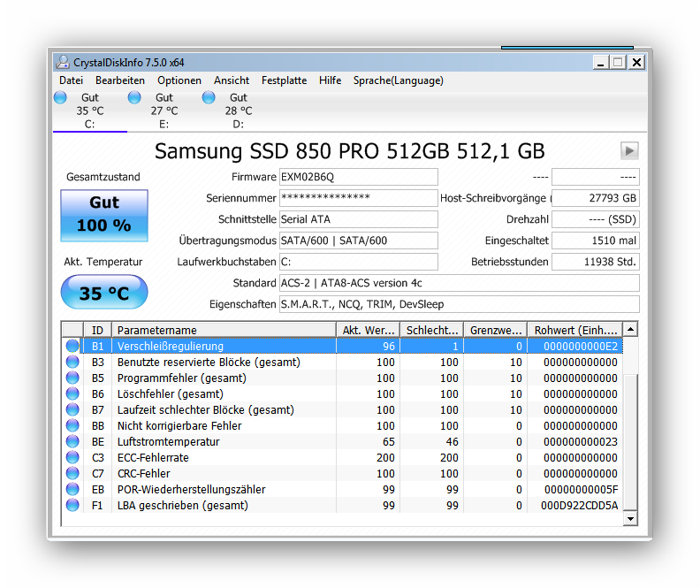Click raw value 00000000005F
Image resolution: width=700 pixels, height=588 pixels.
coord(582,489)
